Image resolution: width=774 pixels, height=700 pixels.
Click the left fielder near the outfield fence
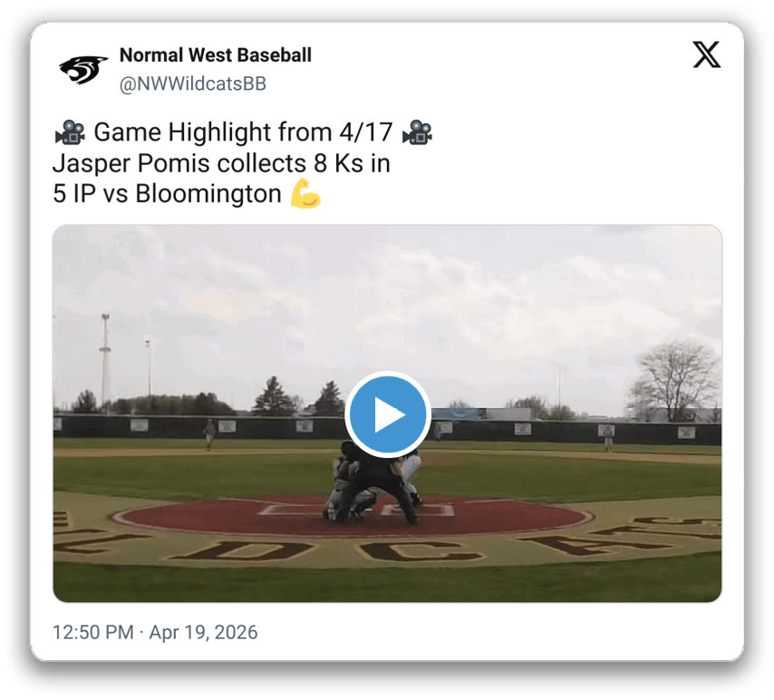[x=209, y=434]
